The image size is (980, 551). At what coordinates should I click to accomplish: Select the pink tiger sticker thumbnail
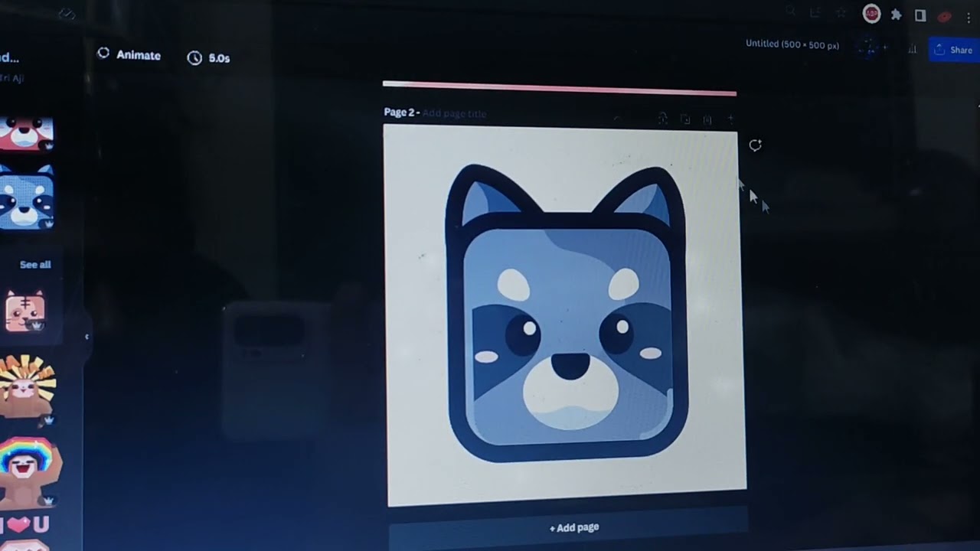coord(25,311)
